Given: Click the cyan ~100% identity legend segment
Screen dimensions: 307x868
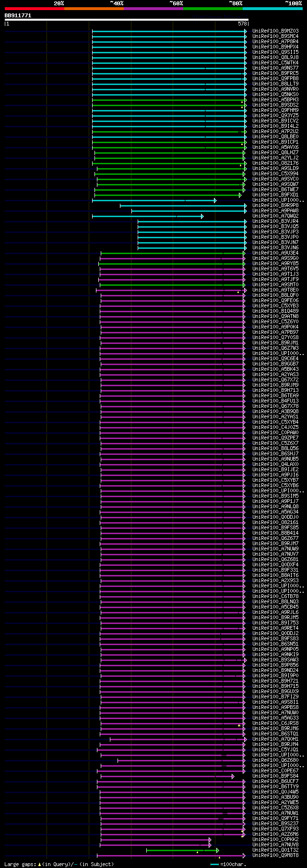Looking at the screenshot, I should (x=272, y=8).
